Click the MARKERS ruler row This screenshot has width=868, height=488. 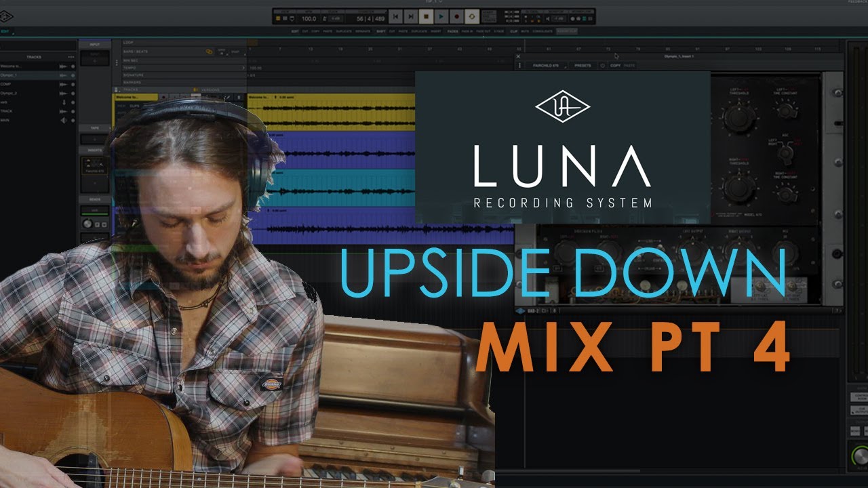tap(183, 83)
